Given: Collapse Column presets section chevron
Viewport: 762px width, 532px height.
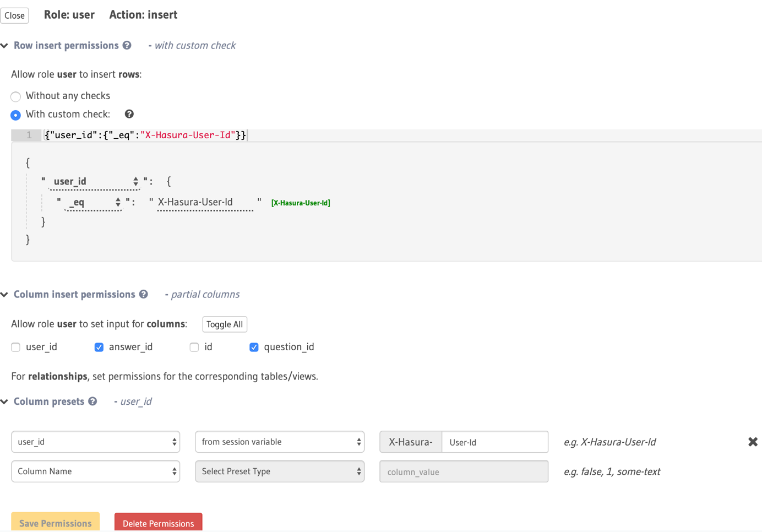Looking at the screenshot, I should 4,402.
